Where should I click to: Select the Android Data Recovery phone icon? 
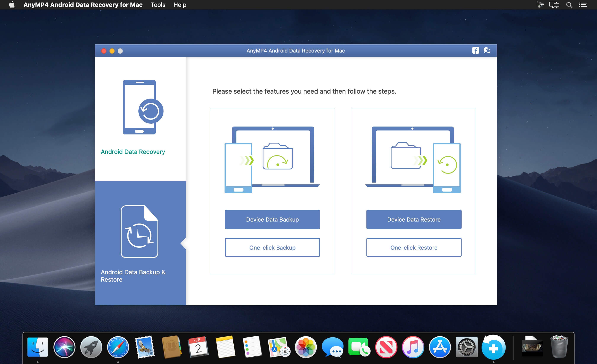[143, 107]
